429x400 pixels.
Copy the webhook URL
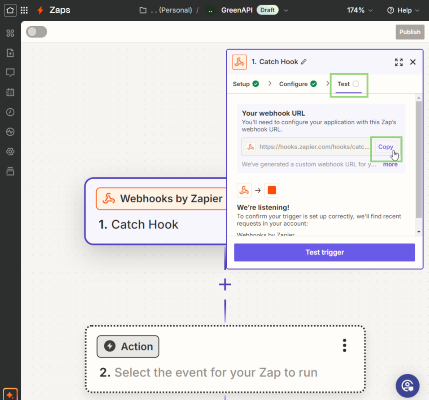pos(386,147)
